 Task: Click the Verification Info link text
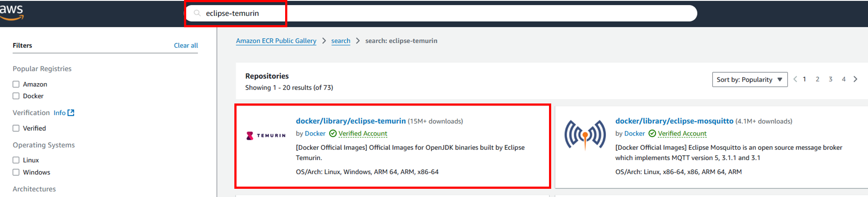(x=59, y=113)
